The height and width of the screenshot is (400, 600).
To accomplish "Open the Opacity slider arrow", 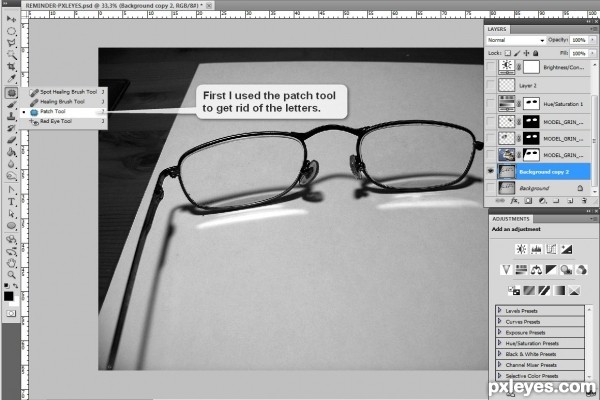I will coord(593,40).
